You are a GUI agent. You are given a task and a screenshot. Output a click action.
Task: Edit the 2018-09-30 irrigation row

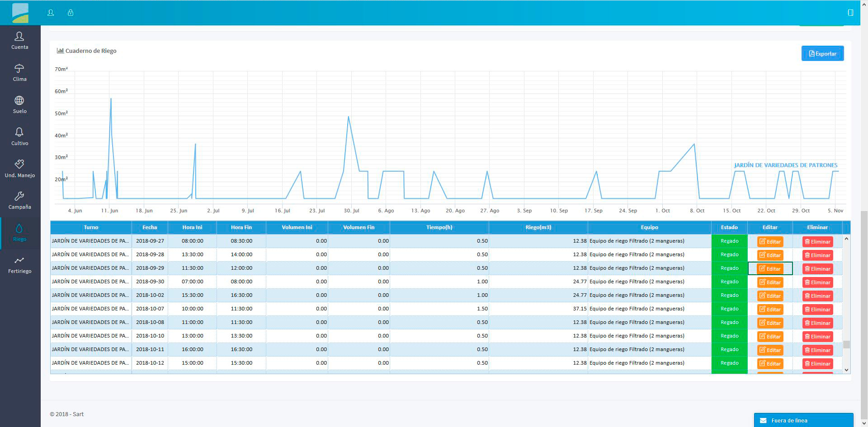coord(770,282)
